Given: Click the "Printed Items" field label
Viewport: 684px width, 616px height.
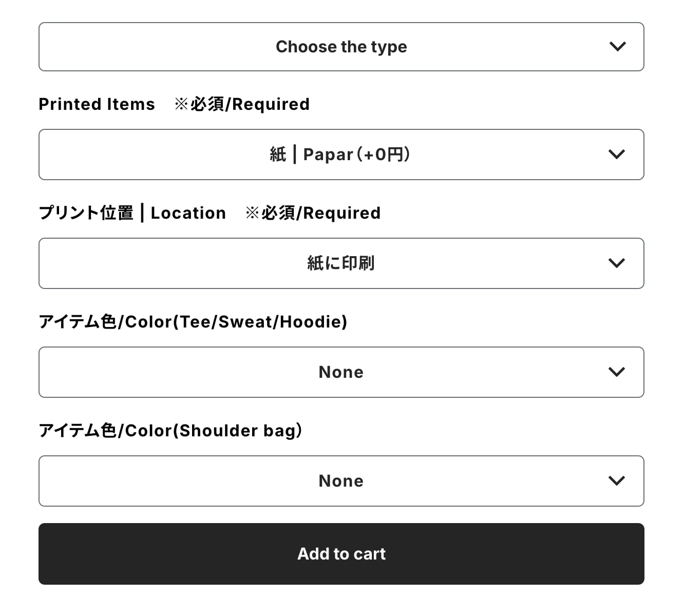Looking at the screenshot, I should coord(97,104).
